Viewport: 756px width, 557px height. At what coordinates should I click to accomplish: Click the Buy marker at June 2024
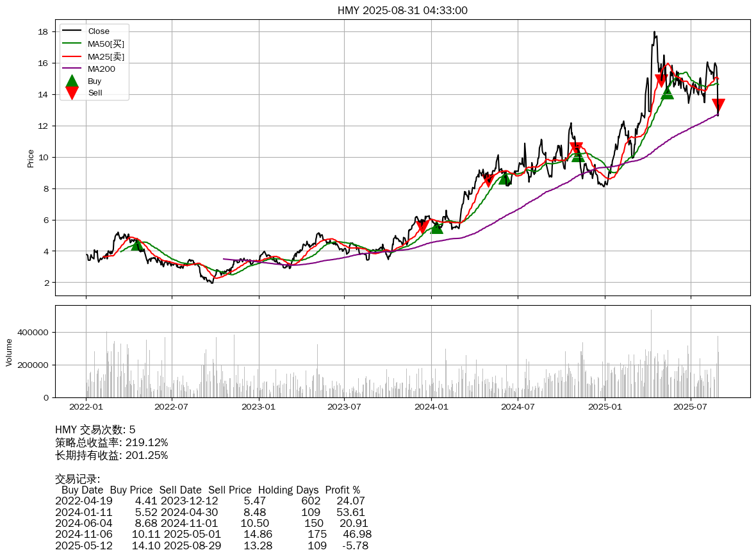point(505,178)
